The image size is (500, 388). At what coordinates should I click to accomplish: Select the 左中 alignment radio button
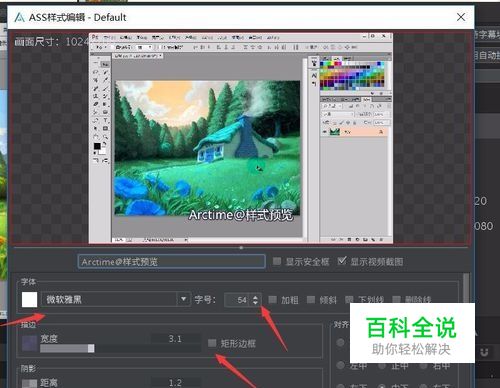coord(340,366)
